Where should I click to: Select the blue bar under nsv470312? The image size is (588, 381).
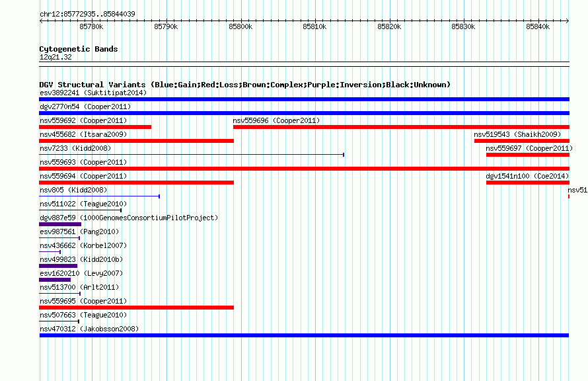304,335
